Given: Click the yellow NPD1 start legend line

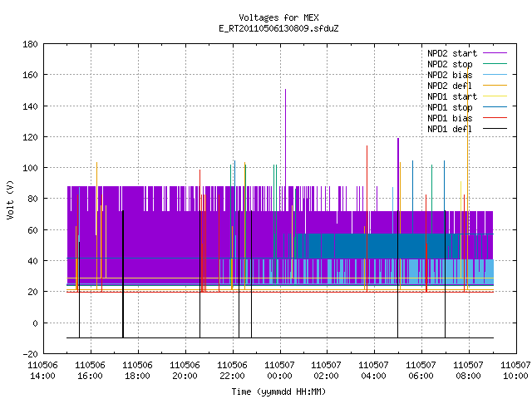Looking at the screenshot, I should [x=495, y=96].
